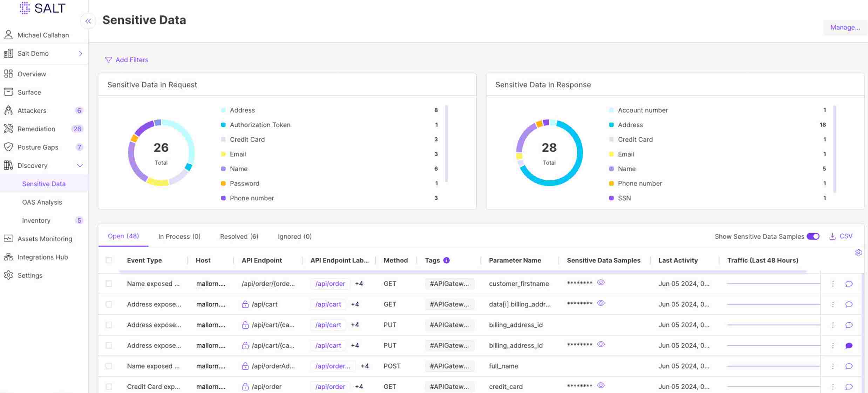Check the select-all checkbox in the table header
This screenshot has height=393, width=868.
coord(109,260)
